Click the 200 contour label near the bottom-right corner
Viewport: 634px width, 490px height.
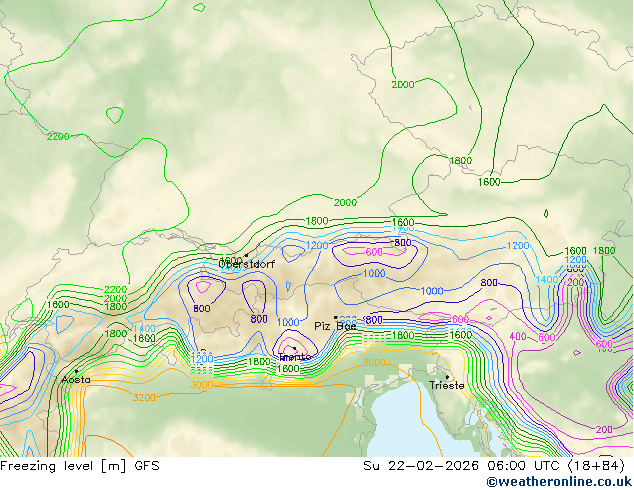(x=604, y=429)
